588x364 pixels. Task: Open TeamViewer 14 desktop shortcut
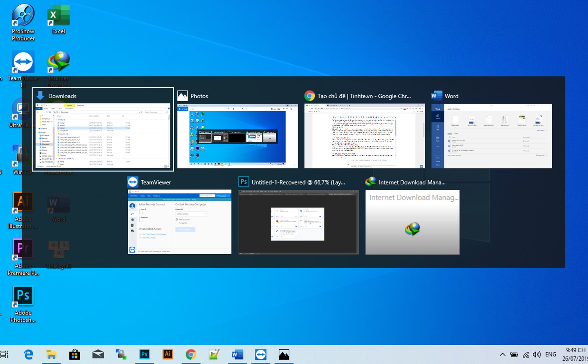[23, 69]
